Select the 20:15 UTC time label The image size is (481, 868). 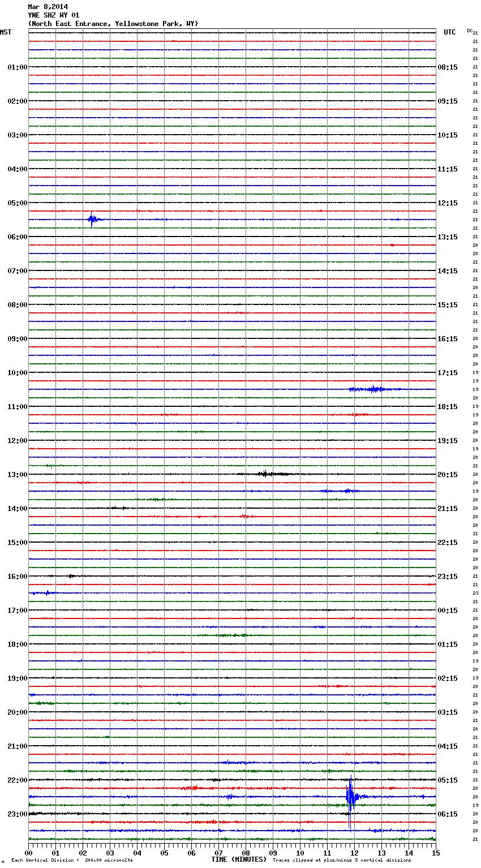(x=448, y=475)
